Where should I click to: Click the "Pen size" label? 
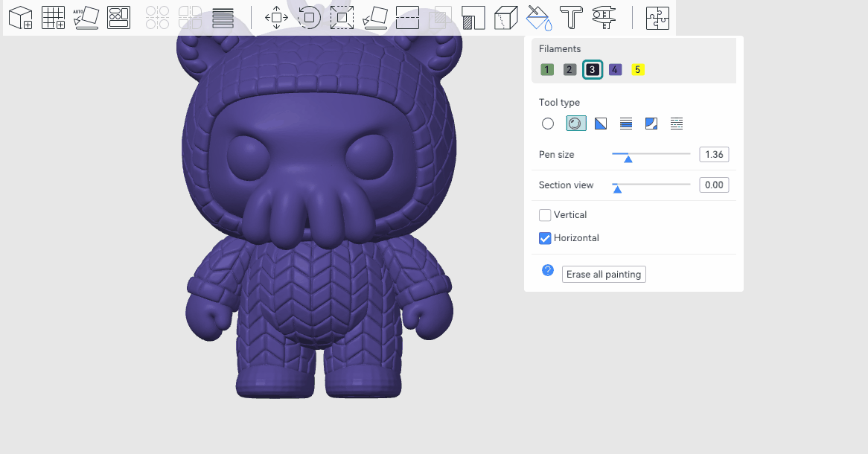(x=556, y=155)
